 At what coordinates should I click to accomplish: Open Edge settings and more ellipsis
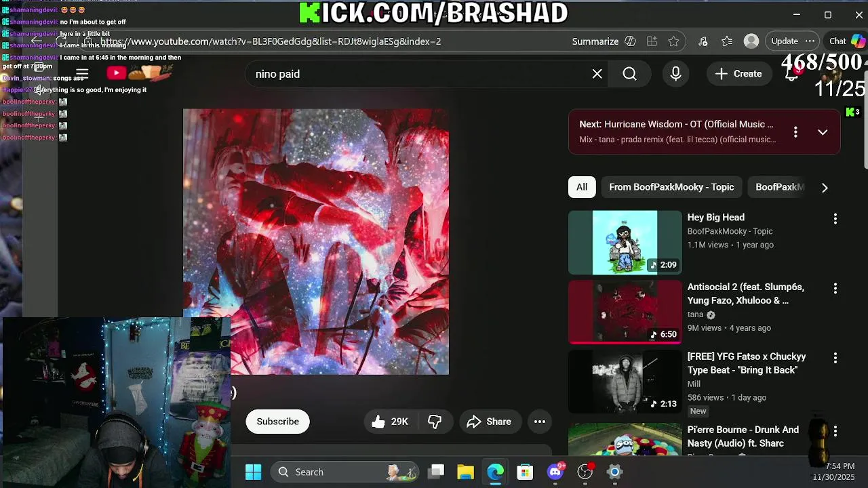(x=810, y=41)
